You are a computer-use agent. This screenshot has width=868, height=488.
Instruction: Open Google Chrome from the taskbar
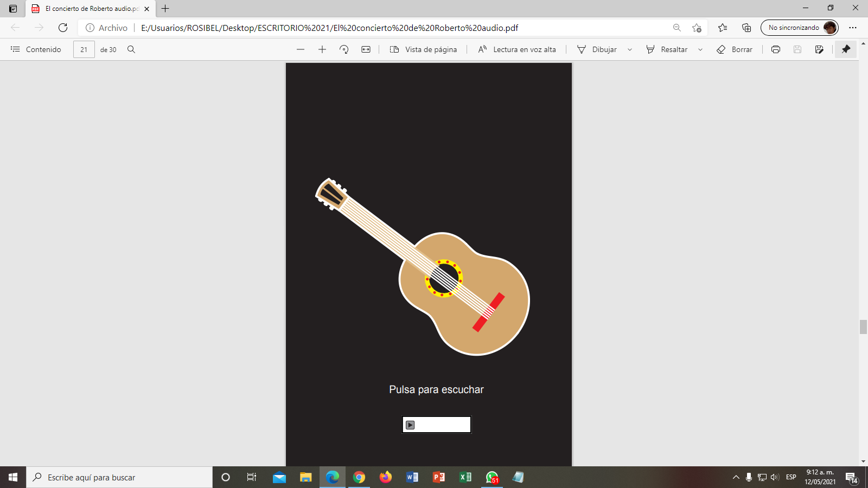coord(359,477)
